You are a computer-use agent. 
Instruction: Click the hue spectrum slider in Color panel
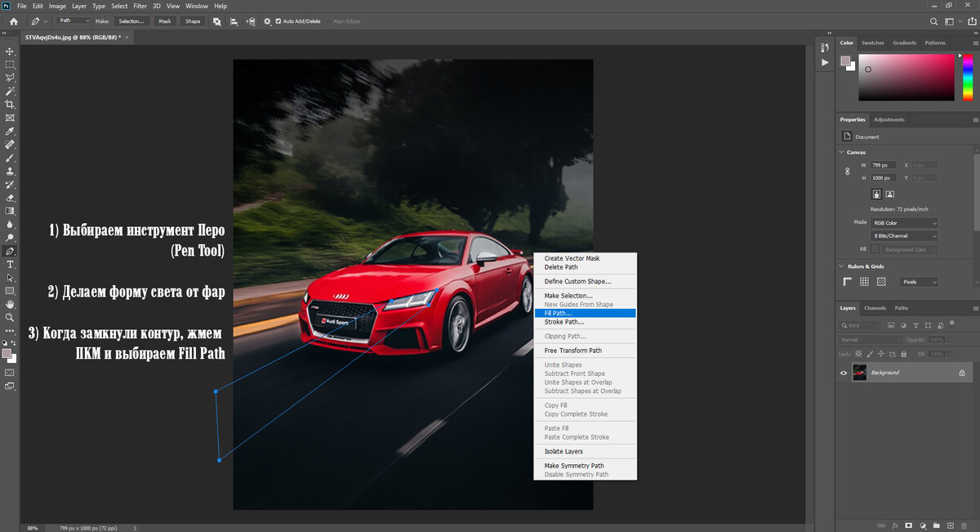968,76
